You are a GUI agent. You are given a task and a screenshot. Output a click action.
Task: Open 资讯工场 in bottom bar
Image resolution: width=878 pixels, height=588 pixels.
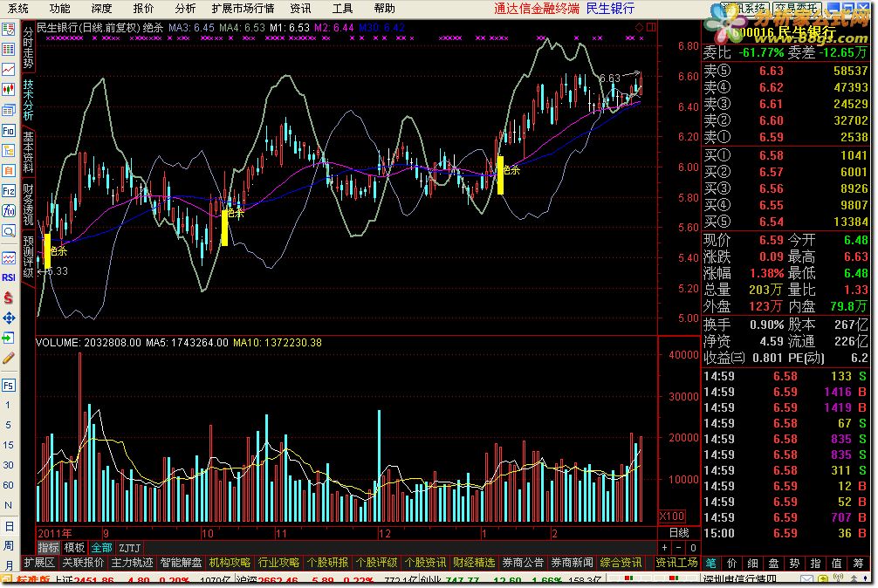click(676, 563)
